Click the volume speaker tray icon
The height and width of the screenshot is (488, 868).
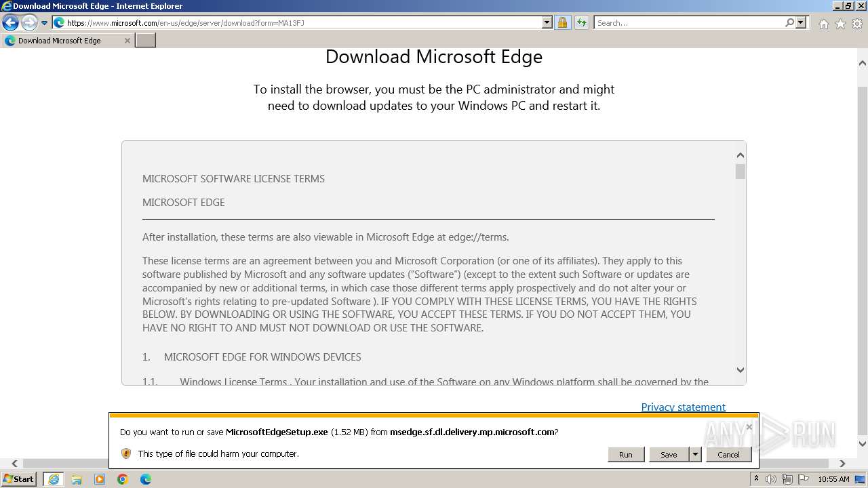click(x=771, y=479)
